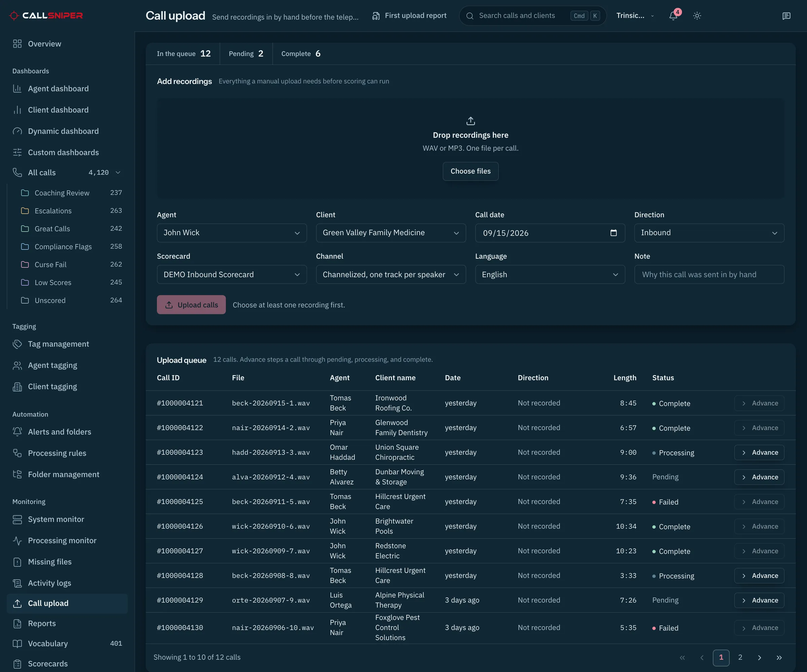Image resolution: width=807 pixels, height=672 pixels.
Task: Open Activity logs
Action: pyautogui.click(x=67, y=583)
